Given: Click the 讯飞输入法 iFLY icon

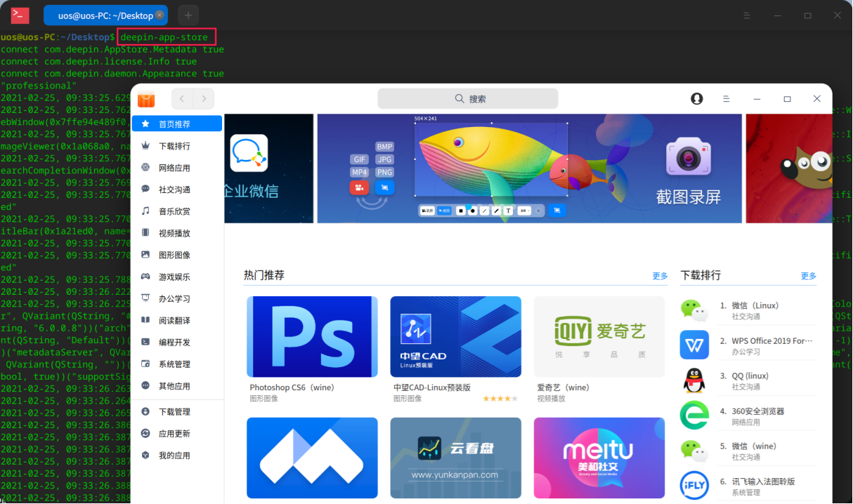Looking at the screenshot, I should (x=694, y=486).
